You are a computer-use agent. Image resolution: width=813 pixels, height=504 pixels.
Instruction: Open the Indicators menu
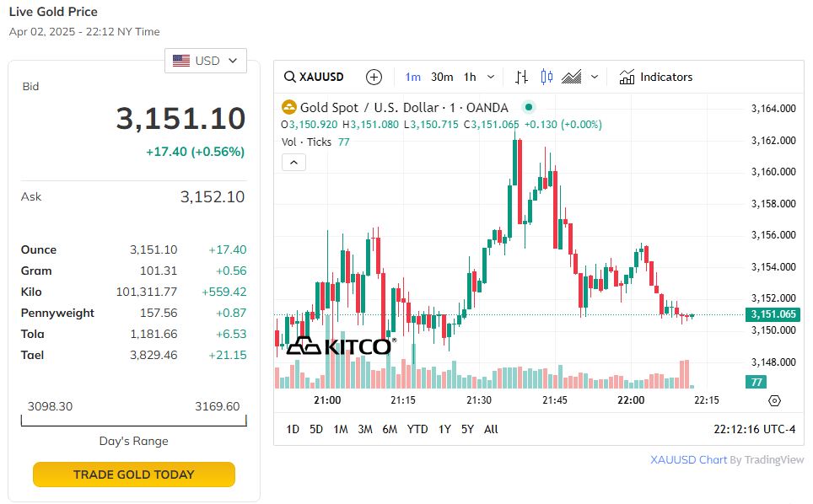tap(656, 77)
